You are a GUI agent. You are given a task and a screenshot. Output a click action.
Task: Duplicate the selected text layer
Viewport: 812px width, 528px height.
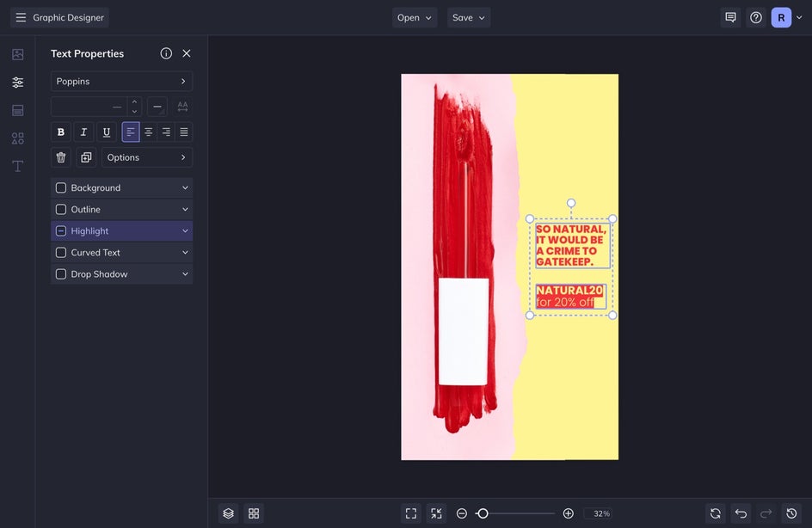tap(86, 157)
